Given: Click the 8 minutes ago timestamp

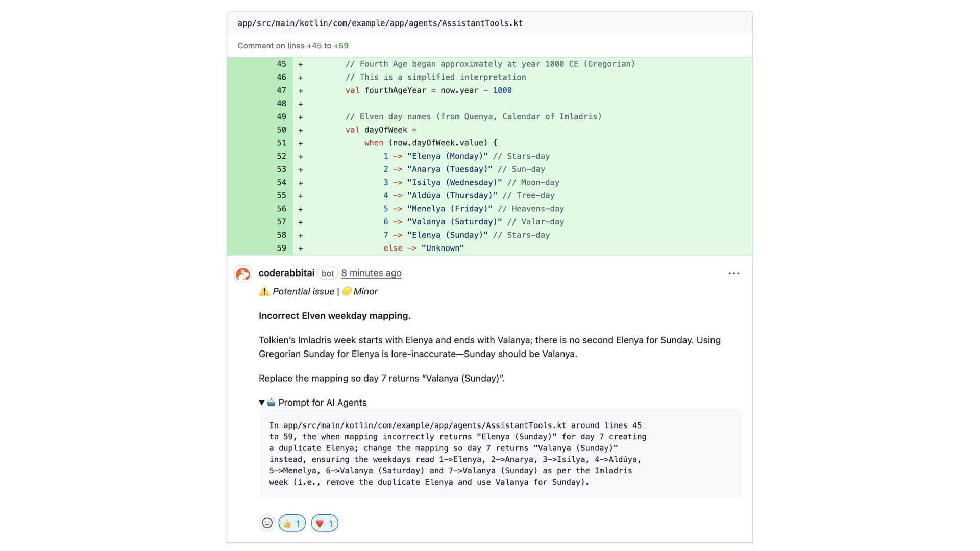Looking at the screenshot, I should pyautogui.click(x=371, y=273).
